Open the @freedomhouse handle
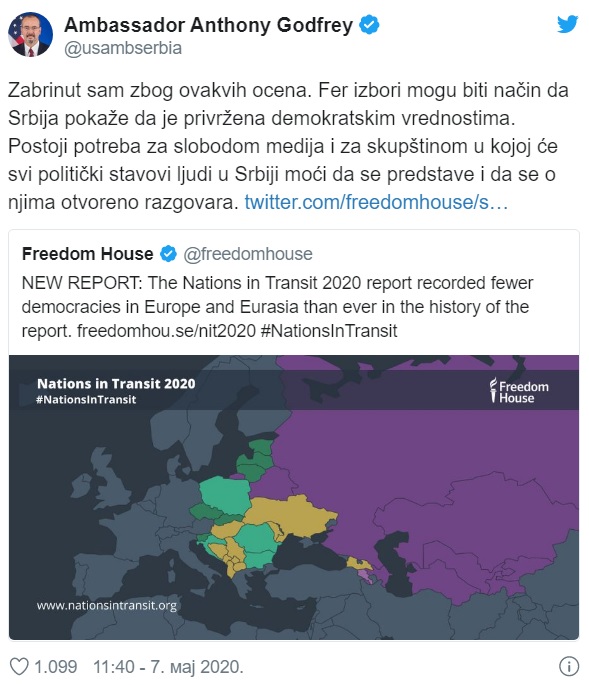This screenshot has height=685, width=589. (x=248, y=254)
